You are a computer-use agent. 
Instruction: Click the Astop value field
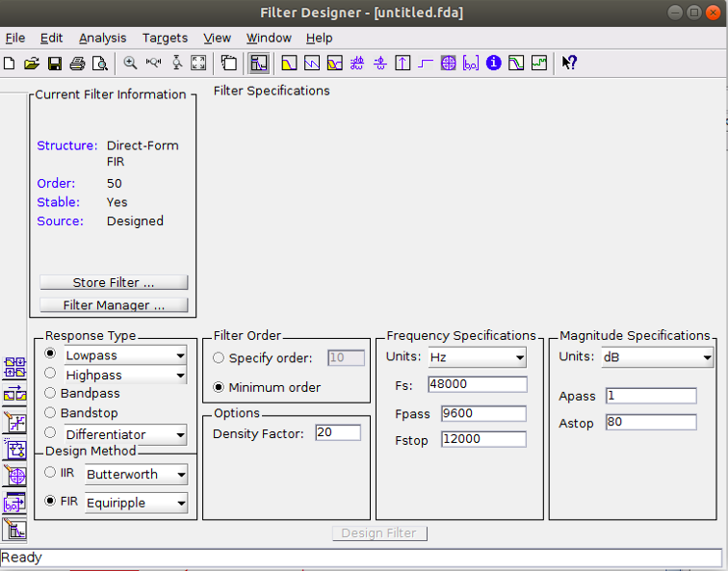(650, 423)
